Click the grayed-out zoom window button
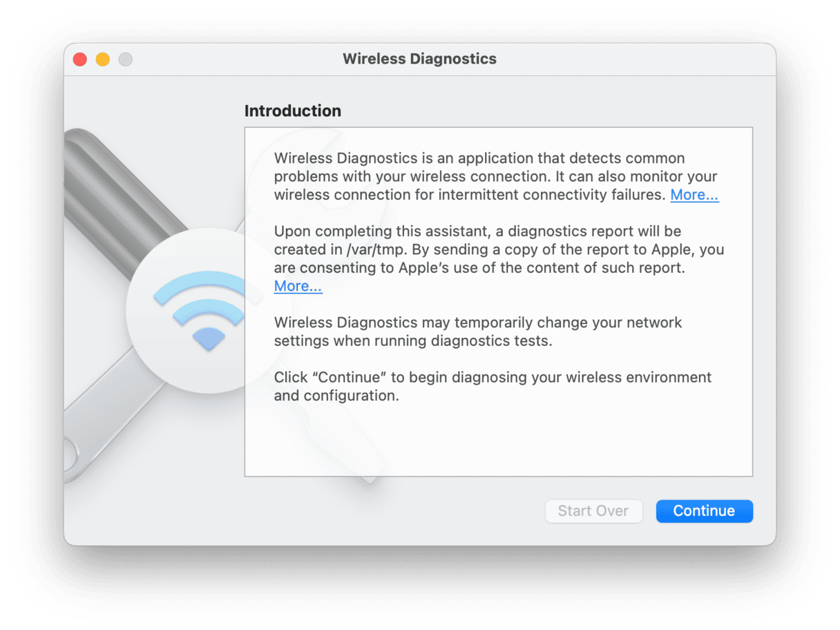Screen dimensions: 840x630 [x=125, y=59]
